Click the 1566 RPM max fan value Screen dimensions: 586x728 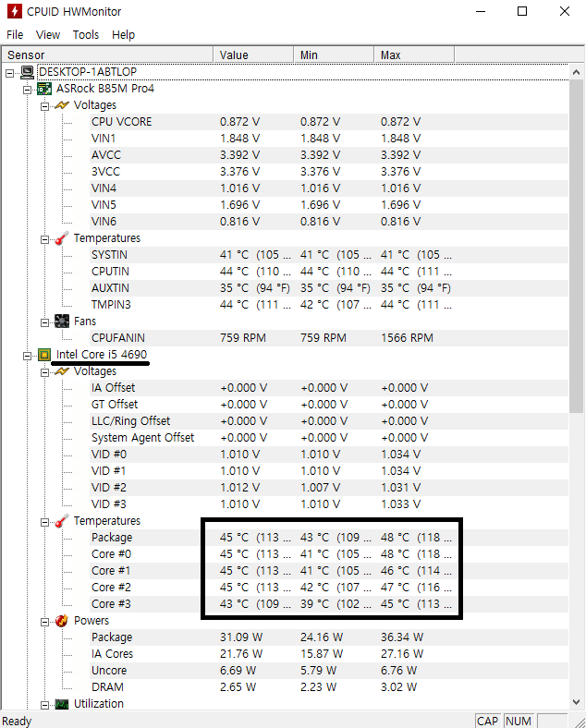(408, 338)
